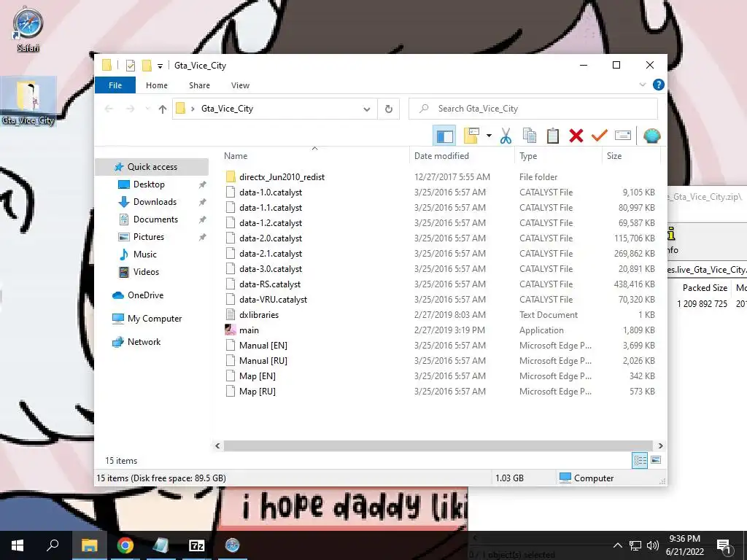This screenshot has width=747, height=560.
Task: Select the Manual [EN] file
Action: click(263, 345)
